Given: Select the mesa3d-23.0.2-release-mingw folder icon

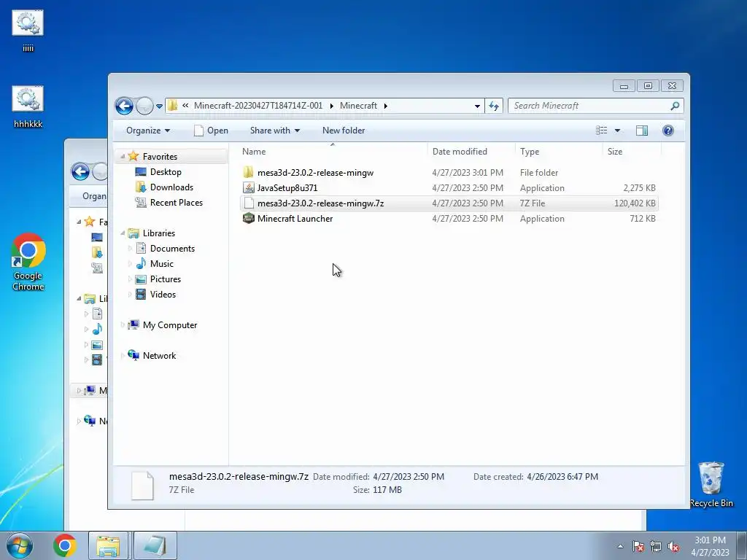Looking at the screenshot, I should coord(248,172).
